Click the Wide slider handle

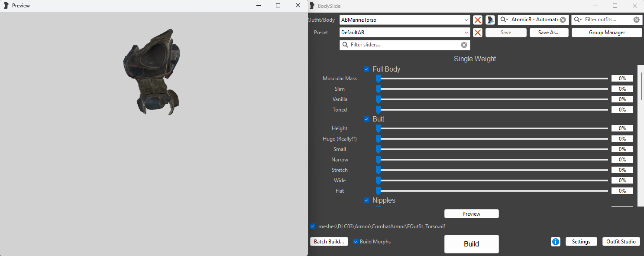pos(378,181)
